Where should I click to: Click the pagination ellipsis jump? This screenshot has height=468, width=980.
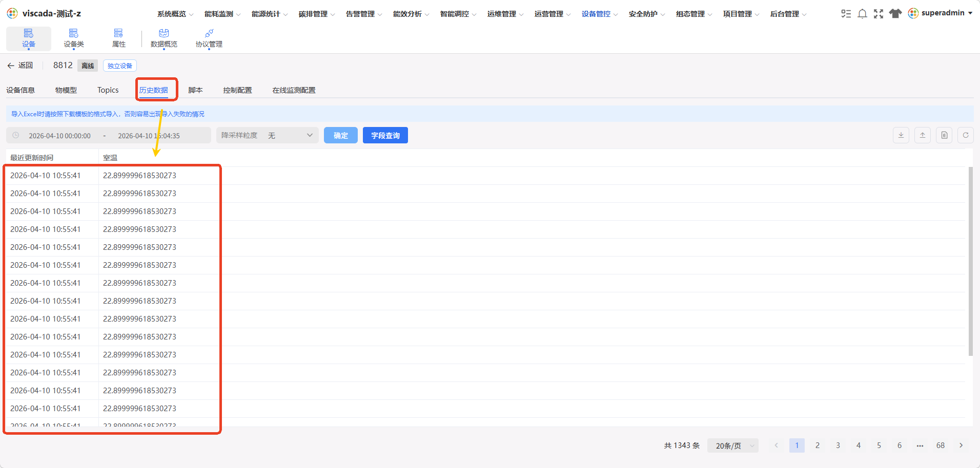pyautogui.click(x=920, y=445)
